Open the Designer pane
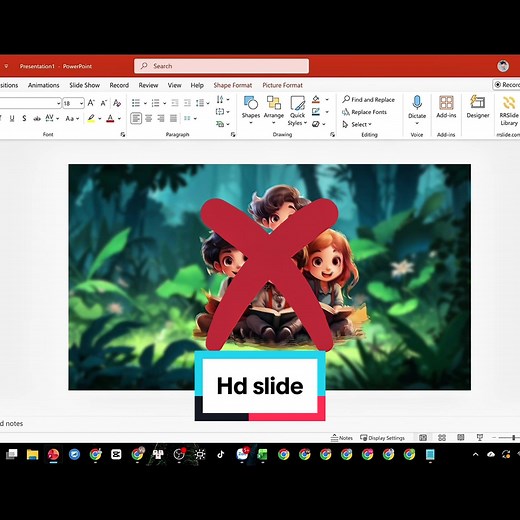Viewport: 520px width, 520px height. tap(478, 107)
